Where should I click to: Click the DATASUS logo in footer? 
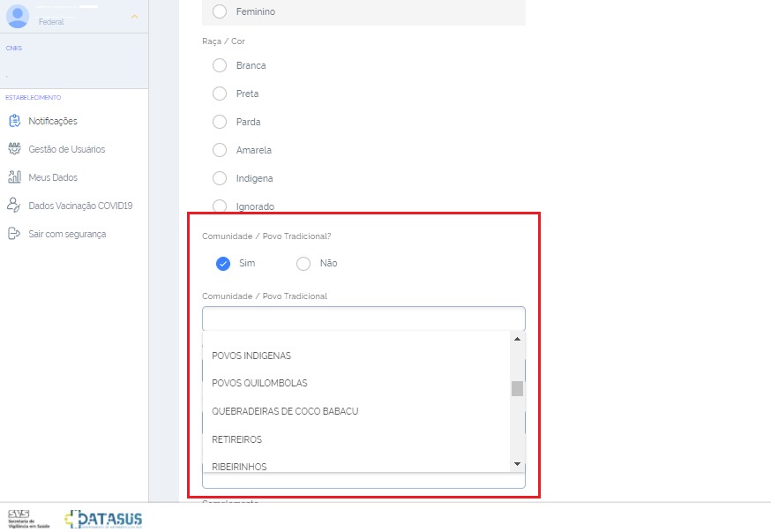coord(103,518)
